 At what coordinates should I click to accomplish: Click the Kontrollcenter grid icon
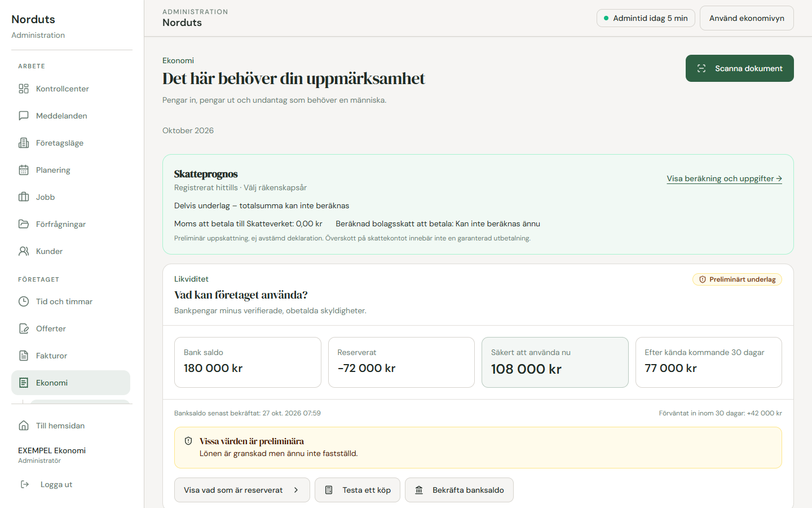[x=24, y=89]
